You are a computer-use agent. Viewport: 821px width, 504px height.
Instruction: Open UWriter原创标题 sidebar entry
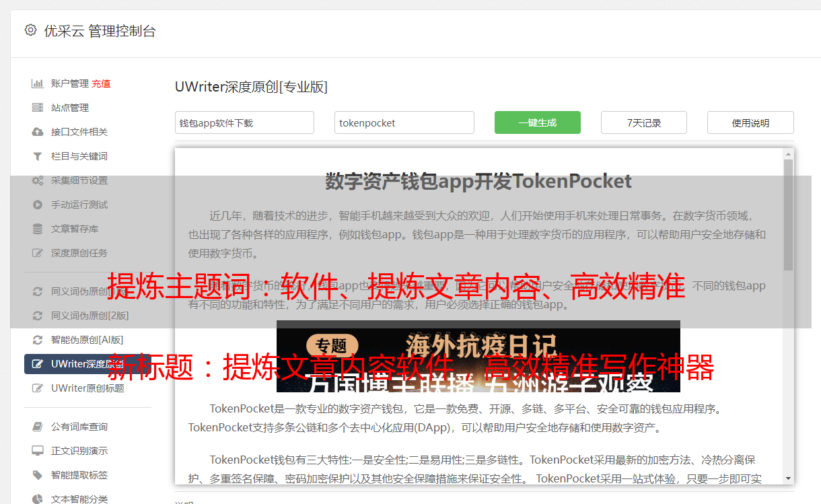click(87, 388)
